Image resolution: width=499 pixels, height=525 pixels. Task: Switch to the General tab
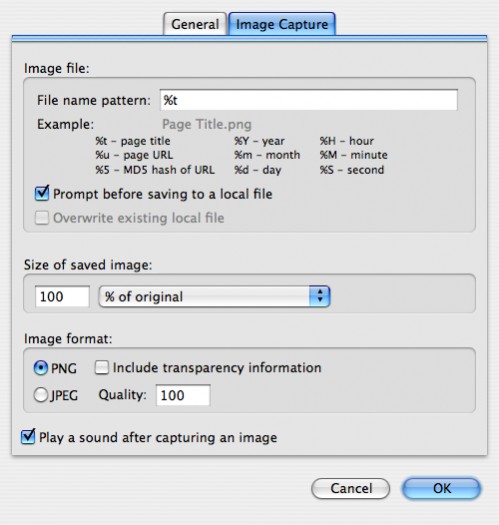click(x=195, y=24)
